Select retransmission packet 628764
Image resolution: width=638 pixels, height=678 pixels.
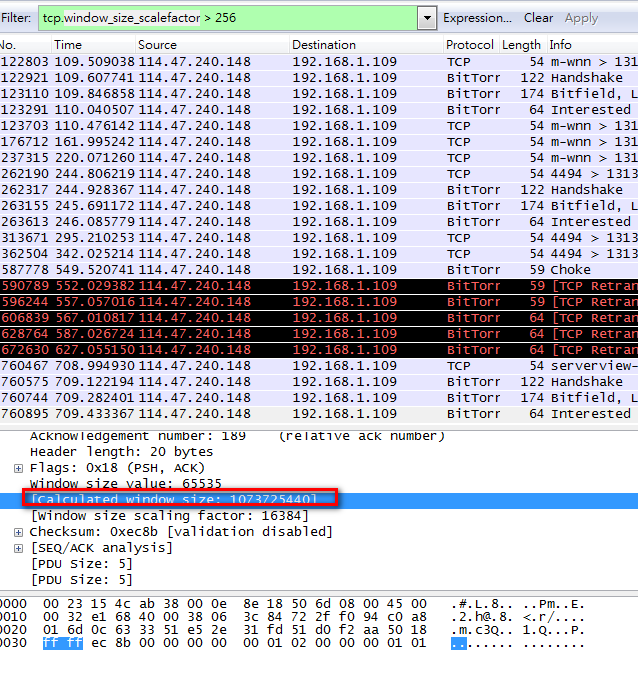(x=319, y=334)
